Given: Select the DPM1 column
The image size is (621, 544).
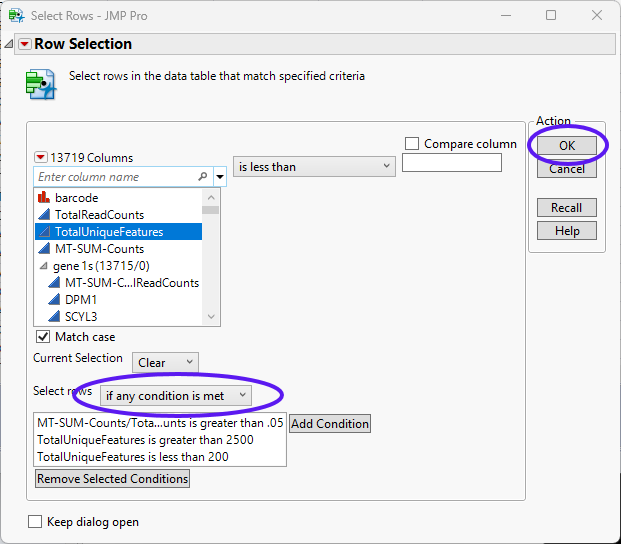Looking at the screenshot, I should point(81,300).
